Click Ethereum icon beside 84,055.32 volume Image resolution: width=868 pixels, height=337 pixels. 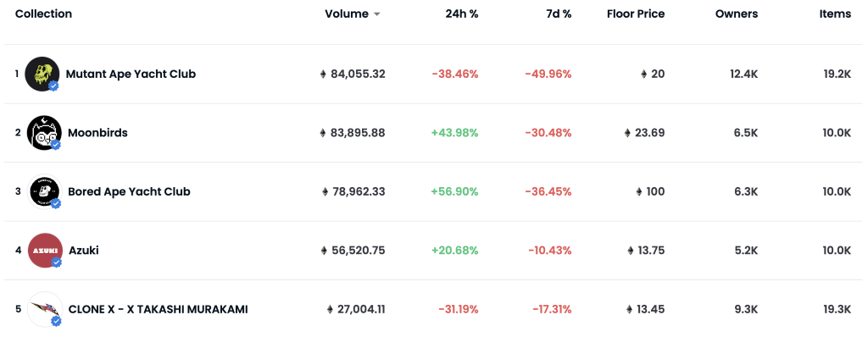[x=323, y=75]
